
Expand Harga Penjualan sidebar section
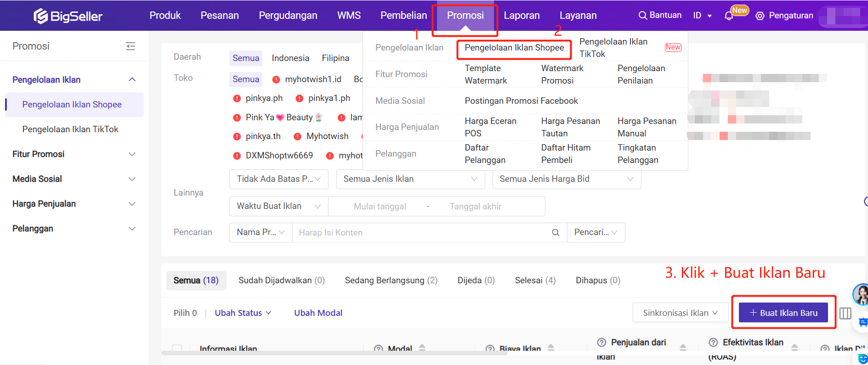(x=132, y=204)
